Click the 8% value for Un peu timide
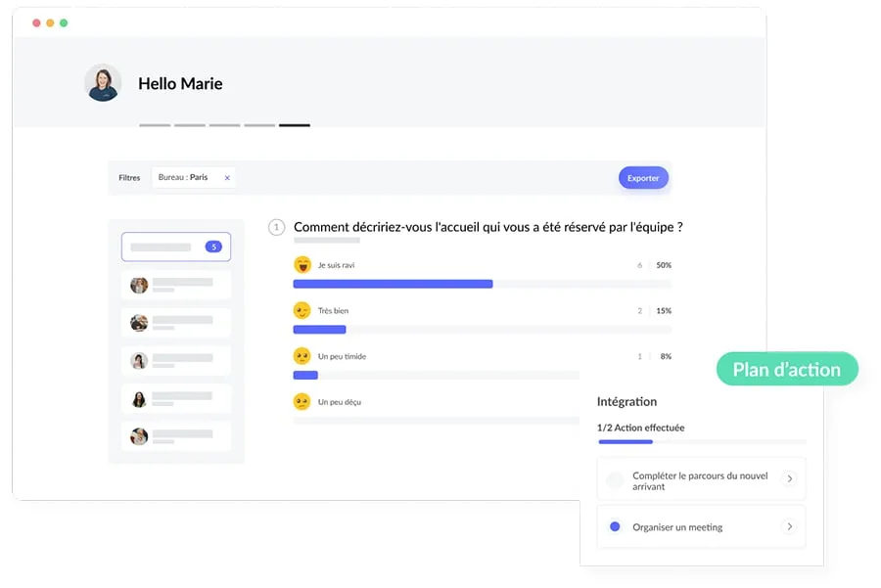The height and width of the screenshot is (588, 881). [666, 357]
